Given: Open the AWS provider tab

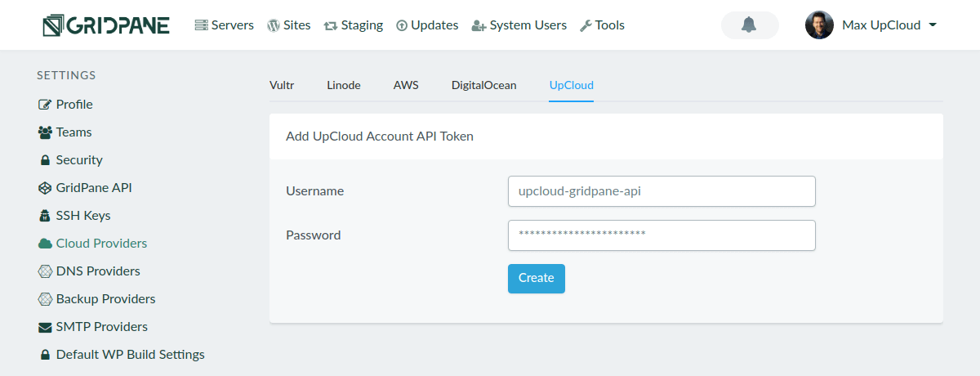Looking at the screenshot, I should [406, 85].
